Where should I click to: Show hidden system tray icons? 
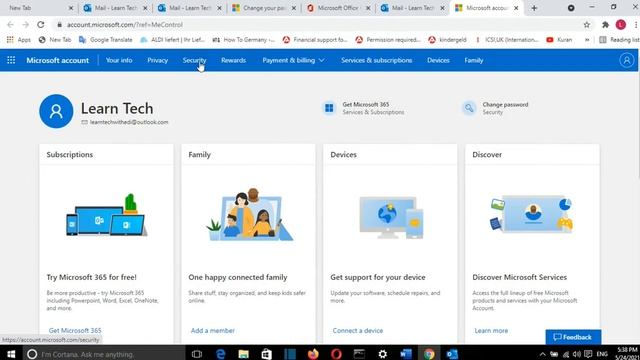click(x=542, y=354)
